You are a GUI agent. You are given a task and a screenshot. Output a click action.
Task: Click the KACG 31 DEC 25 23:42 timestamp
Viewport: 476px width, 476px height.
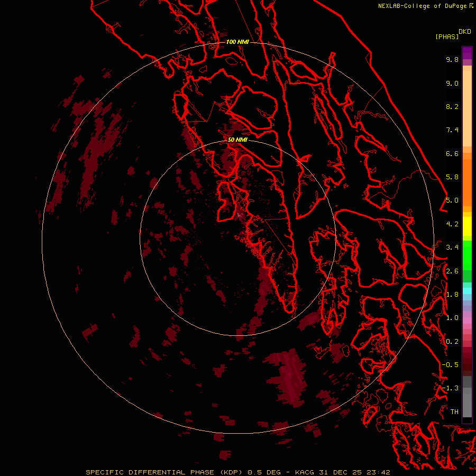tap(342, 472)
